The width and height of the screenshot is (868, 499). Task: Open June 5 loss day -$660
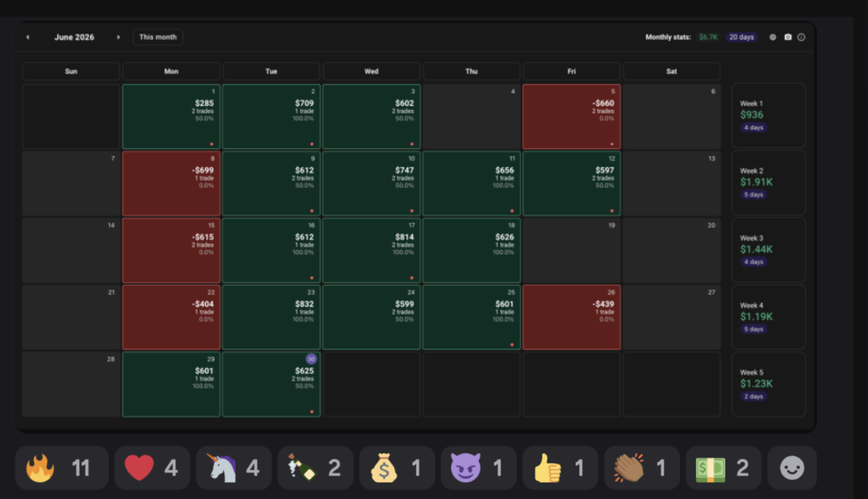coord(572,117)
